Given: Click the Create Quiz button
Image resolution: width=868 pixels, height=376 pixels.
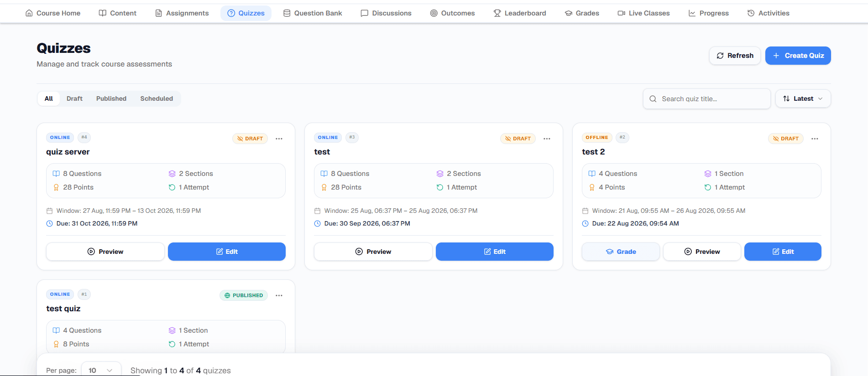Looking at the screenshot, I should (798, 56).
